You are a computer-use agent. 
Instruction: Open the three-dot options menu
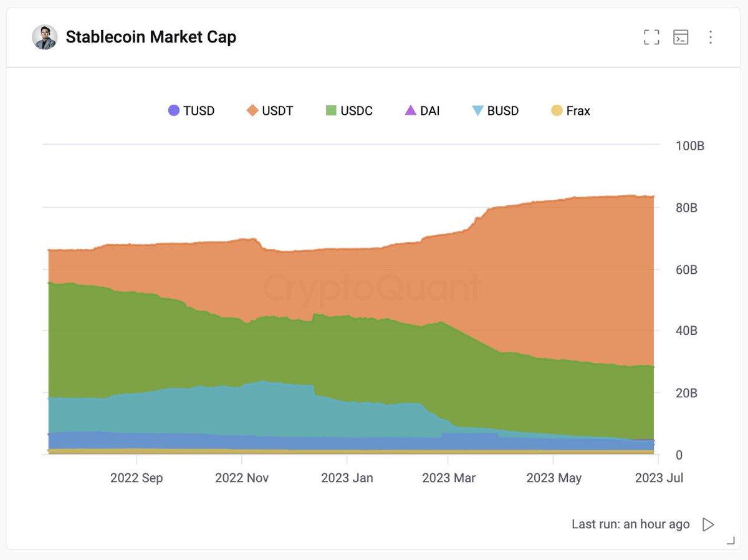pos(711,37)
